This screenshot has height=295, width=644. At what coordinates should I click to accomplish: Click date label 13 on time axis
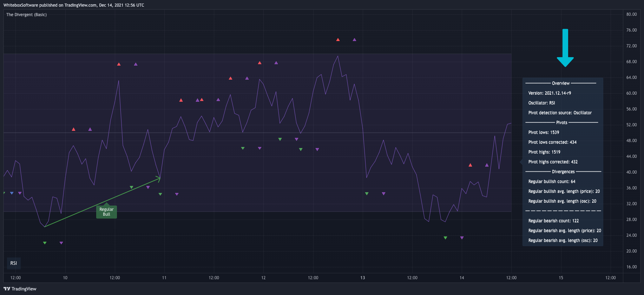click(x=362, y=278)
